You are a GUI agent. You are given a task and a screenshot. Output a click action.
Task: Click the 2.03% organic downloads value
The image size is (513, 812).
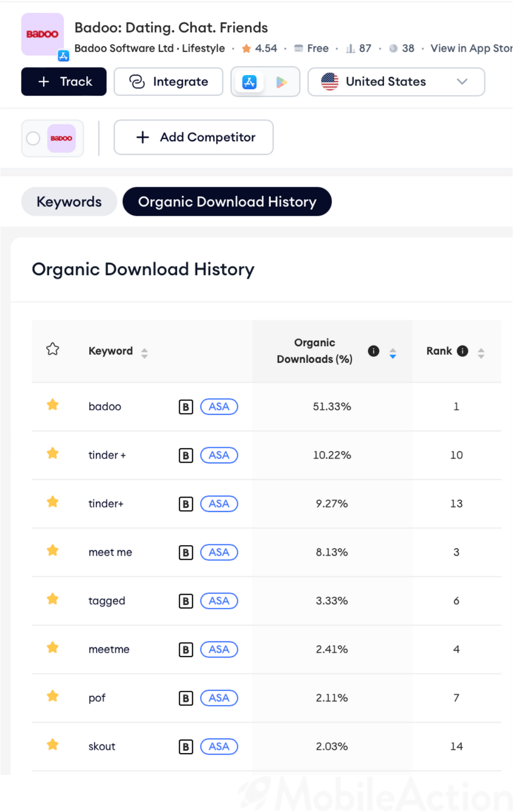point(332,747)
